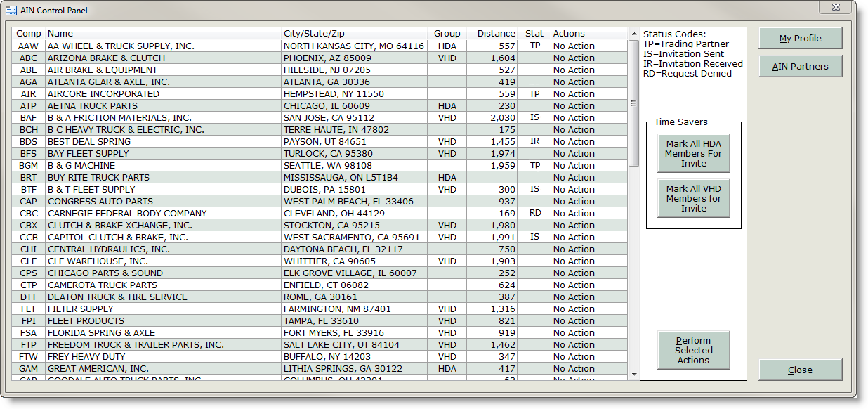Click PHOENIX, AZ 85009 cell
The height and width of the screenshot is (409, 868).
coord(355,58)
